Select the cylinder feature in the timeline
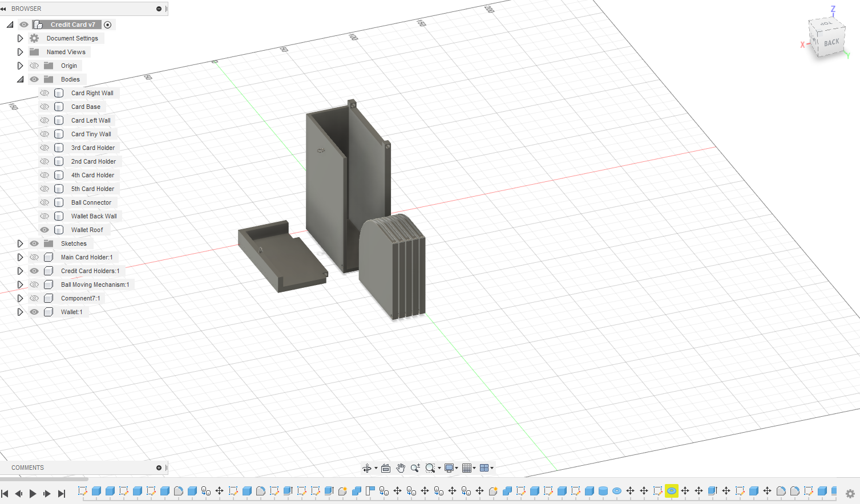Screen dimensions: 860x504 (603, 491)
